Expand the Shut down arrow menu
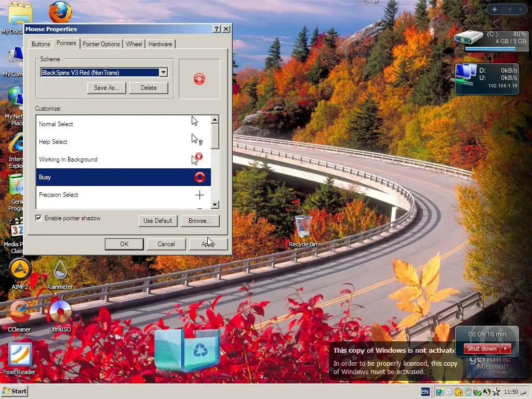532x399 pixels. tap(506, 349)
